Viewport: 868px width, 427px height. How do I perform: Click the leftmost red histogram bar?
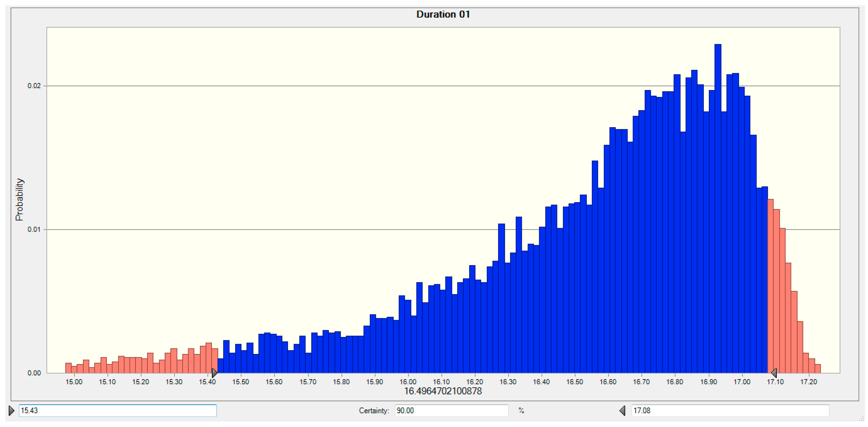click(68, 368)
